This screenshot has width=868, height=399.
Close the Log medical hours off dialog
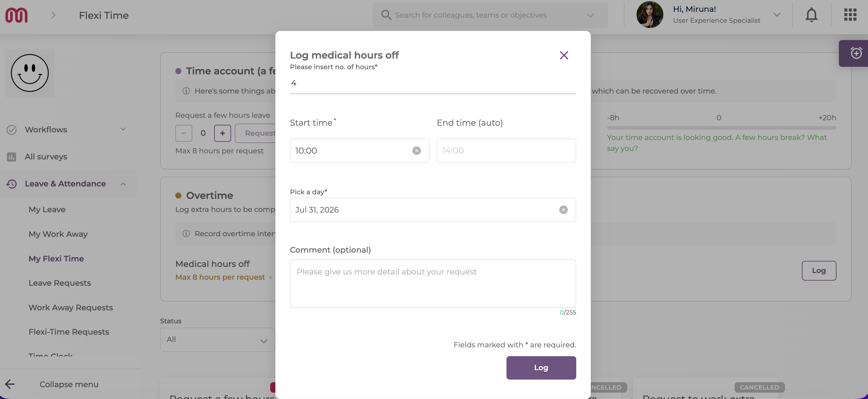coord(564,55)
